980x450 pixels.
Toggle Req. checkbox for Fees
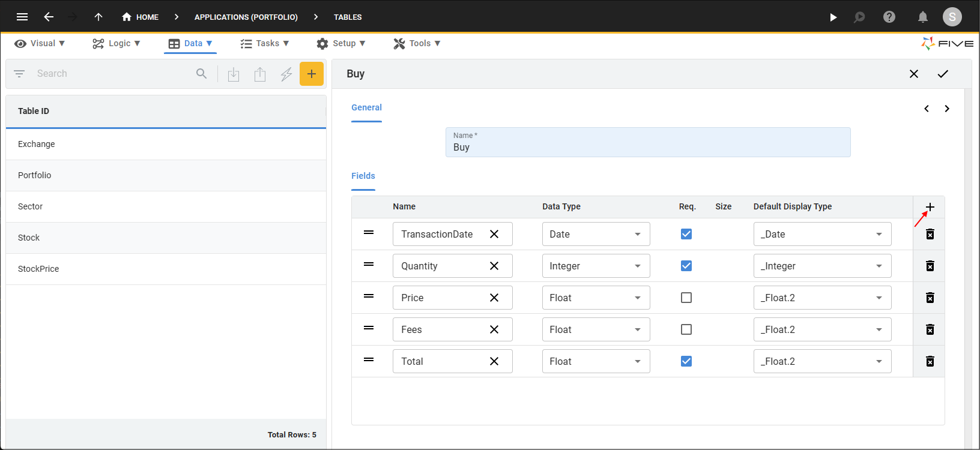[x=686, y=329]
